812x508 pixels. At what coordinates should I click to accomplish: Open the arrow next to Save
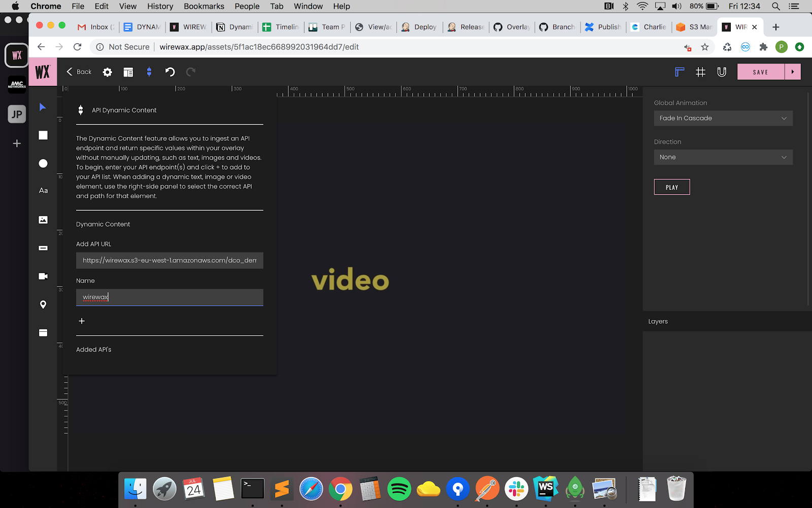(x=793, y=72)
